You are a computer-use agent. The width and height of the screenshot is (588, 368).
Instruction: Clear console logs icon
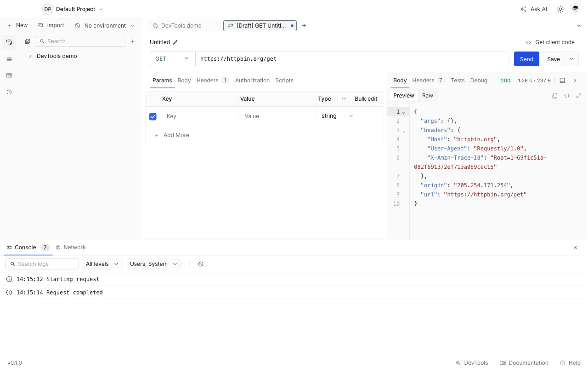click(x=201, y=264)
